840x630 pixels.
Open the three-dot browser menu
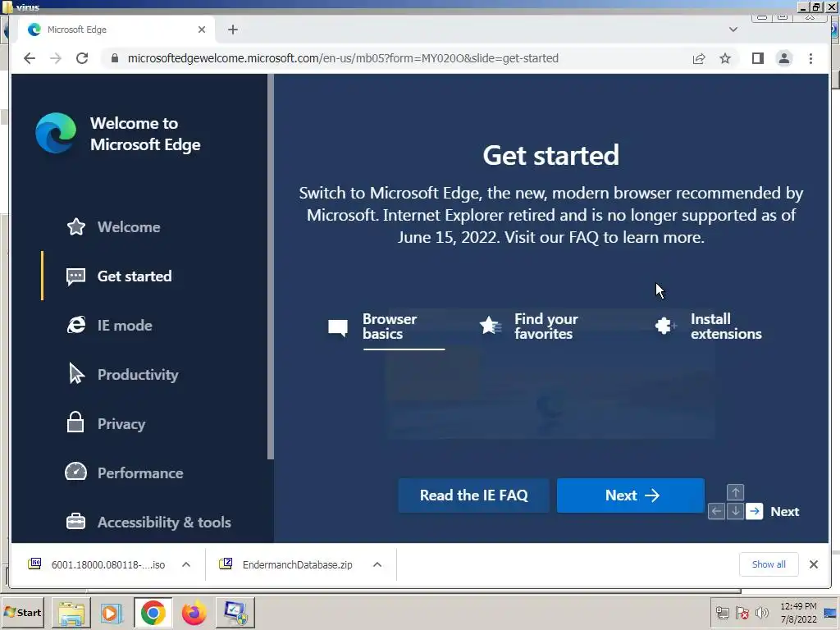810,58
